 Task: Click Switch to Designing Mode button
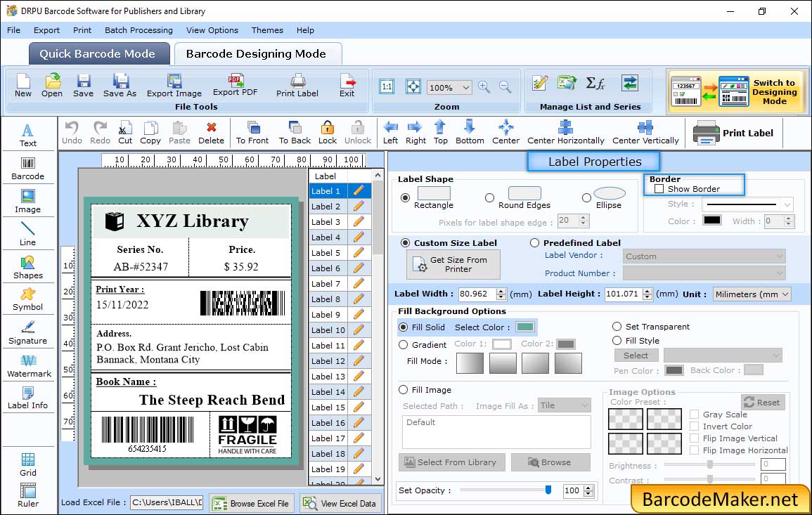(x=736, y=92)
